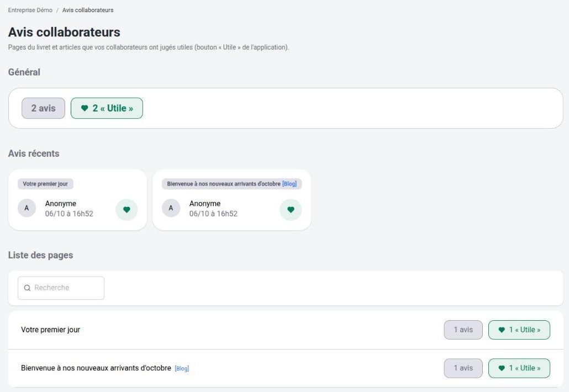Click the 'Général' section heading
Viewport: 569px width, 392px height.
pyautogui.click(x=24, y=72)
